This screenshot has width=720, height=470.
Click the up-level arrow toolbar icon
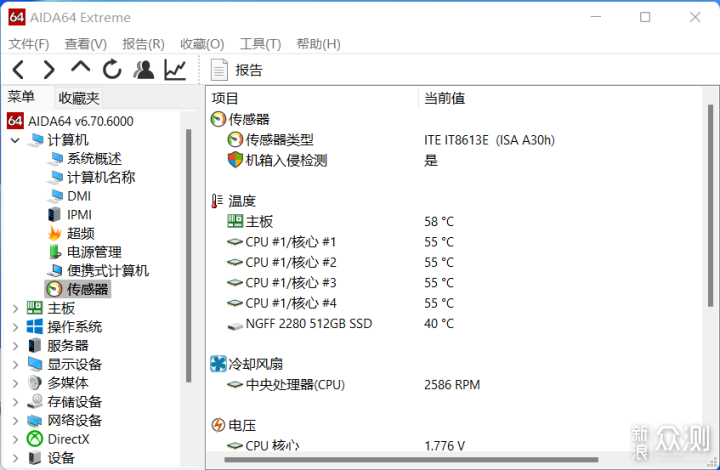pyautogui.click(x=80, y=68)
